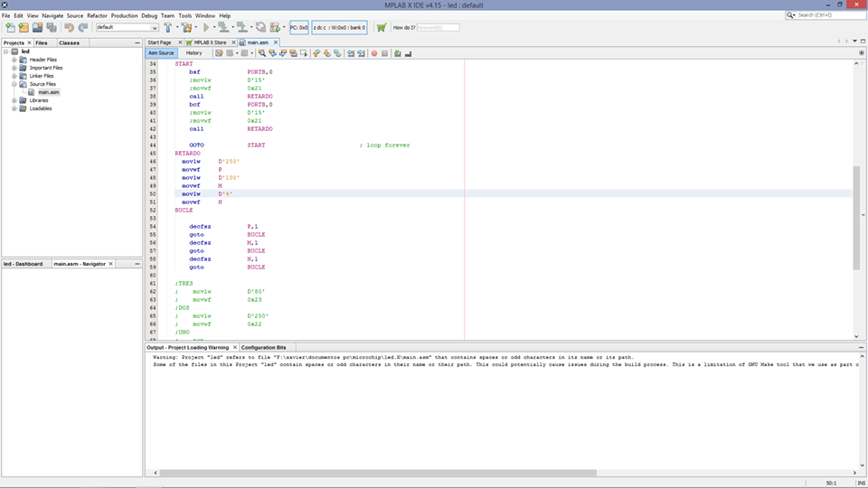868x488 pixels.
Task: Click Shift Line Right editor icon
Action: (x=361, y=53)
